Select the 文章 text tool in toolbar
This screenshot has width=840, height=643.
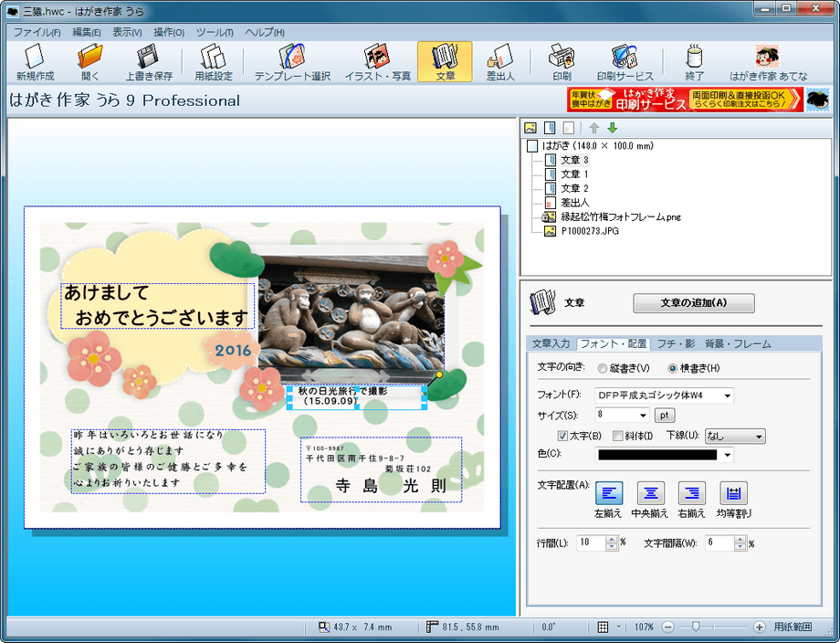[x=445, y=61]
